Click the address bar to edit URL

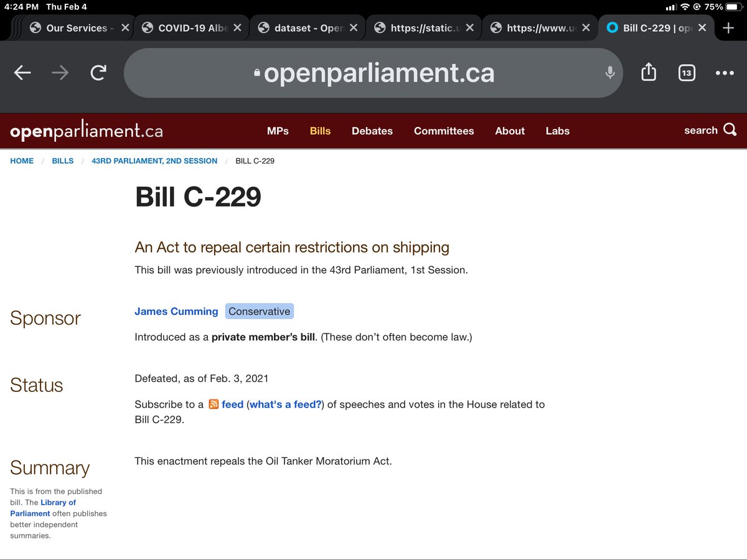(x=372, y=73)
